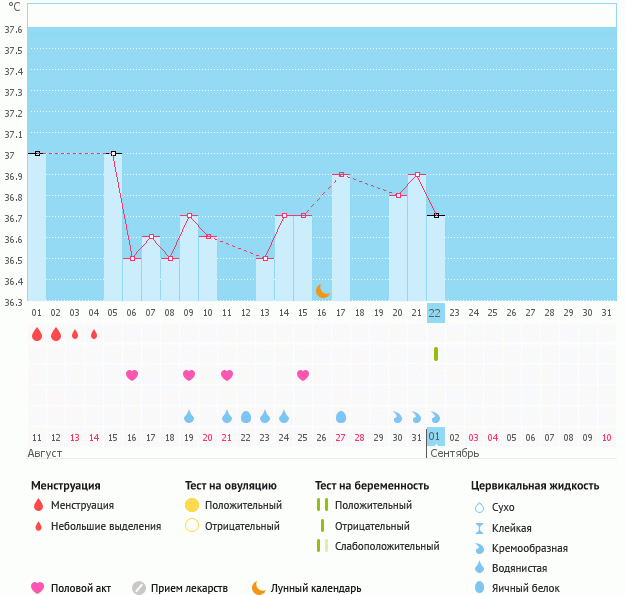Click the pink heart icon under day 15

click(303, 375)
